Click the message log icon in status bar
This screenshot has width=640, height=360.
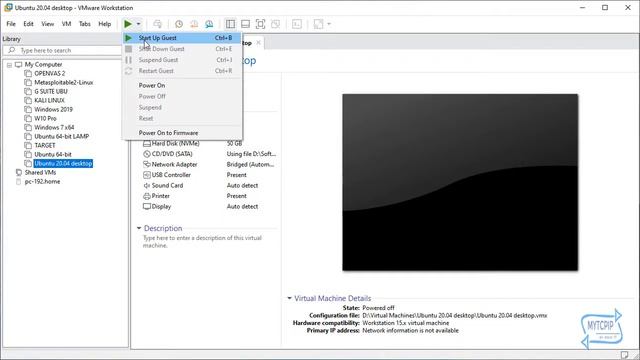pos(624,355)
